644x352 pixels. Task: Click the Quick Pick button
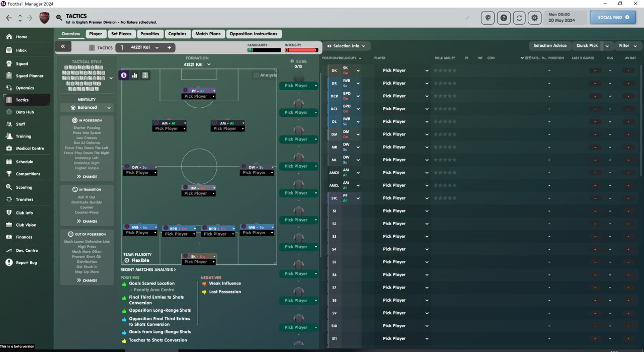[x=587, y=46]
